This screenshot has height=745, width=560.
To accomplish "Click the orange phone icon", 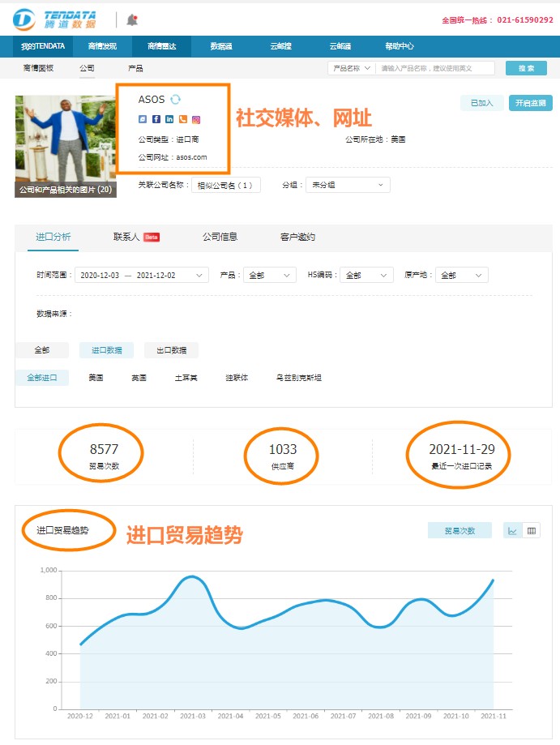I will tap(183, 119).
